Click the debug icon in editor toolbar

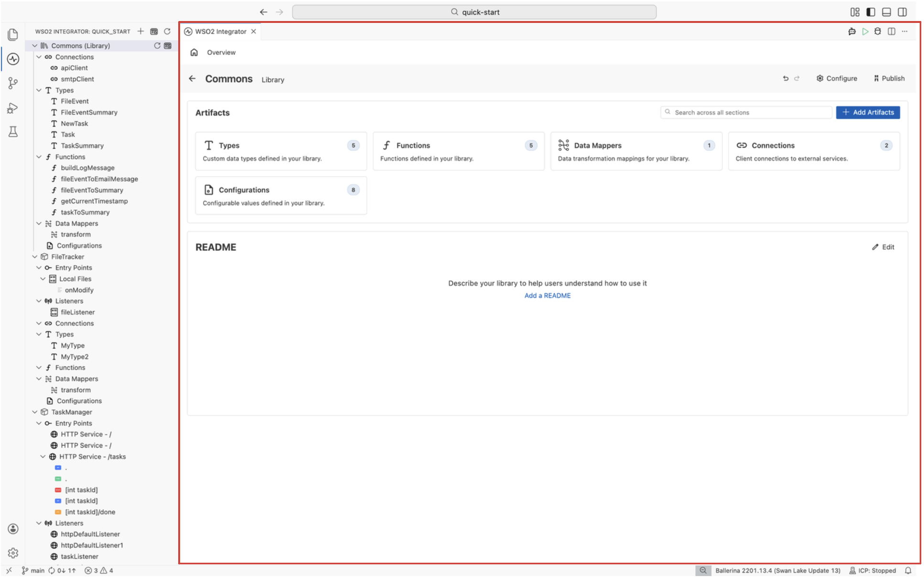[878, 32]
